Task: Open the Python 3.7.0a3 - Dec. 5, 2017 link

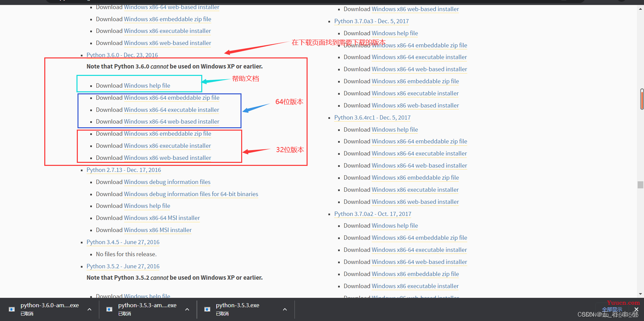Action: pyautogui.click(x=371, y=21)
